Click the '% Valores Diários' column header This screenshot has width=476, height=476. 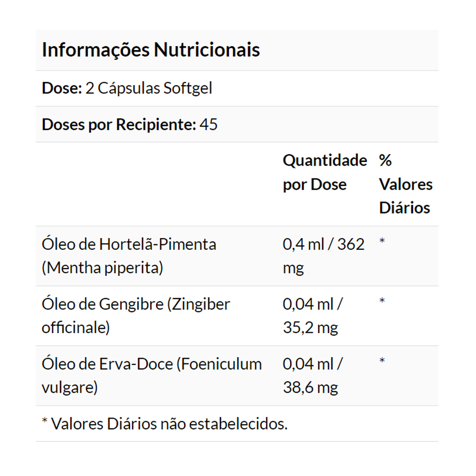pyautogui.click(x=405, y=184)
